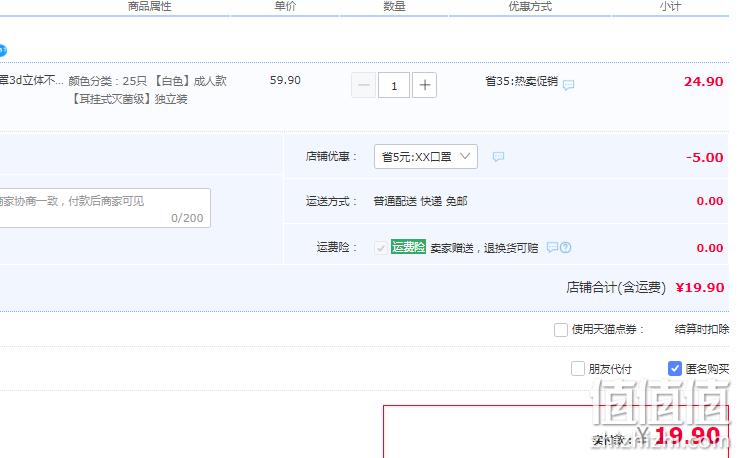Click the quantity input field showing 1

(394, 85)
